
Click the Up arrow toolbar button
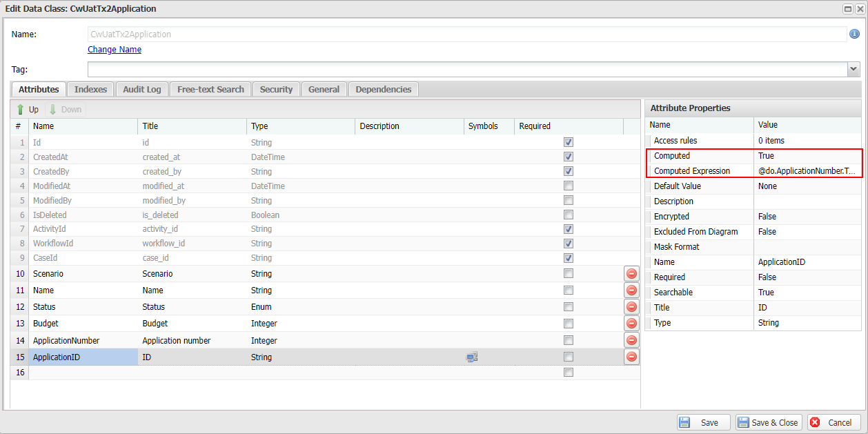pyautogui.click(x=28, y=110)
